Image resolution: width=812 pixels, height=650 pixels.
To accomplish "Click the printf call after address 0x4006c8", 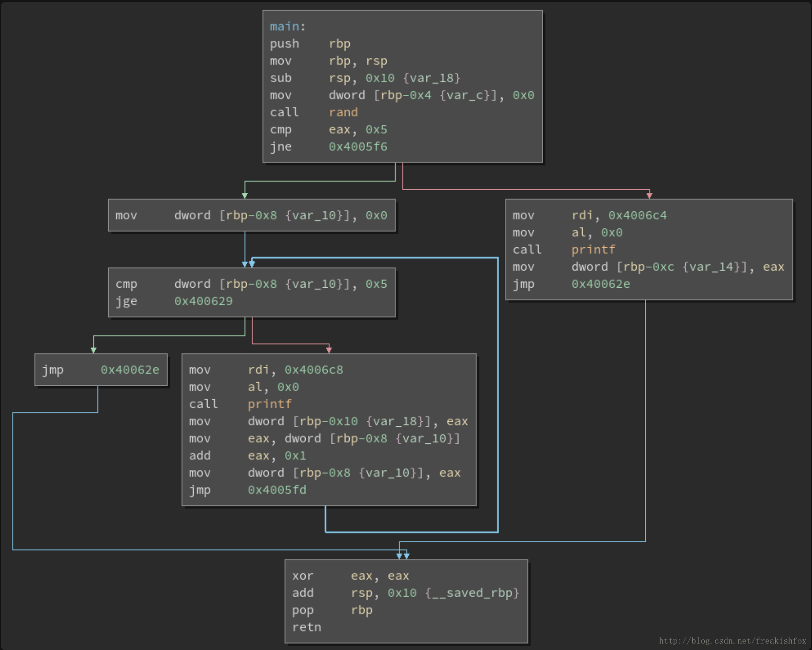I will click(269, 404).
